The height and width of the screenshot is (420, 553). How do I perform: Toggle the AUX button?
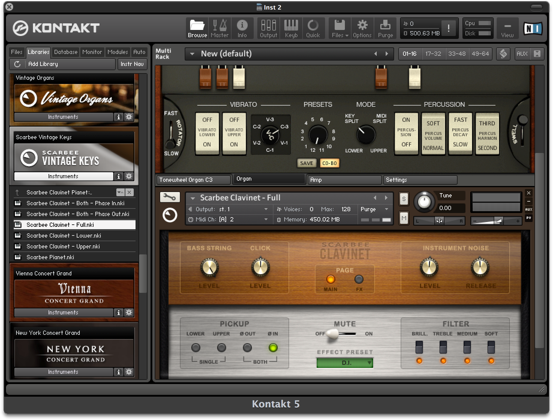(x=522, y=54)
